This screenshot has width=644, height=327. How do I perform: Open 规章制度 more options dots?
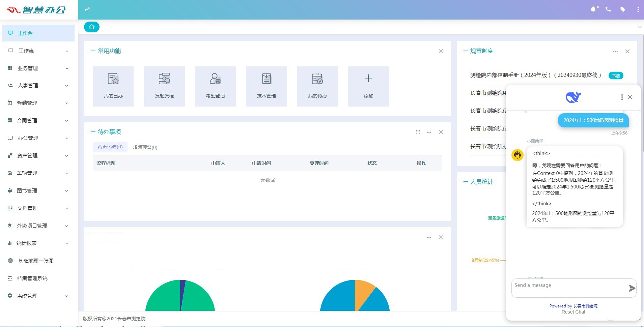[x=615, y=51]
